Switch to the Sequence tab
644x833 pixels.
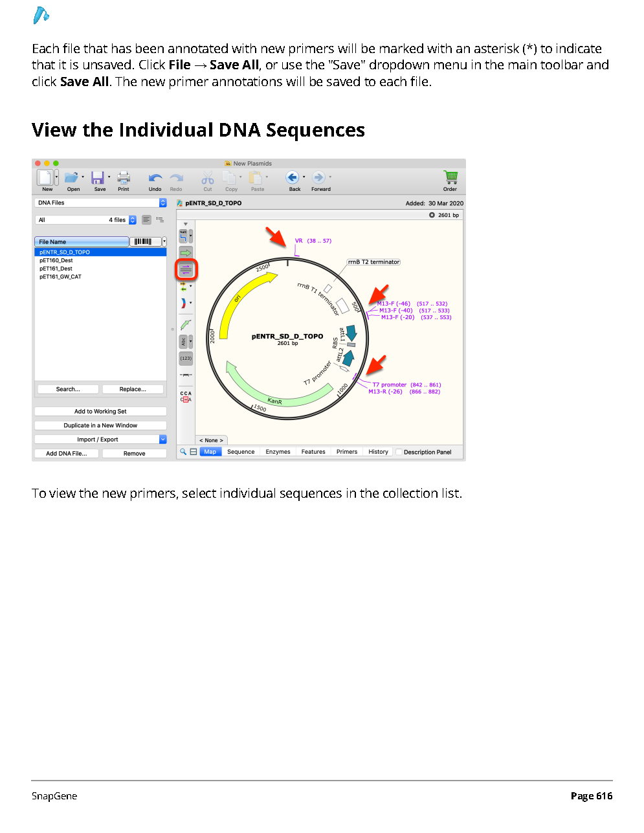tap(241, 452)
